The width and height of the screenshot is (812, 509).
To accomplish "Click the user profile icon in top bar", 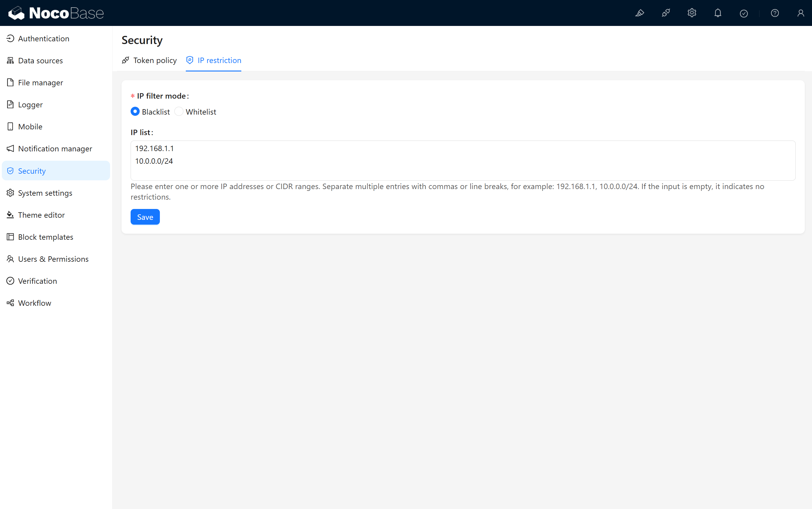I will pos(799,13).
